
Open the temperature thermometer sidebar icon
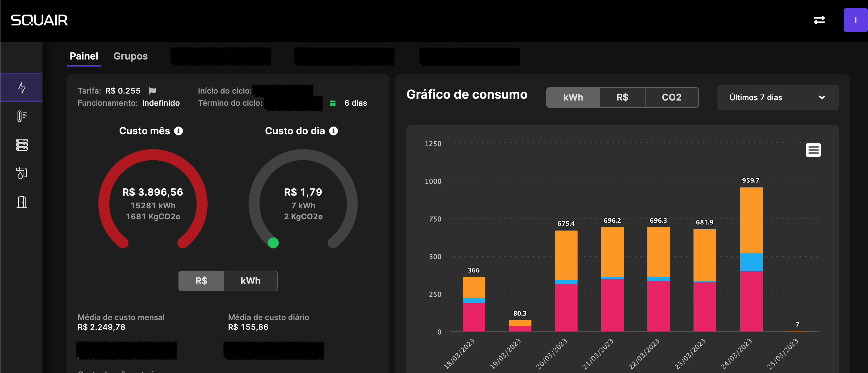click(21, 116)
